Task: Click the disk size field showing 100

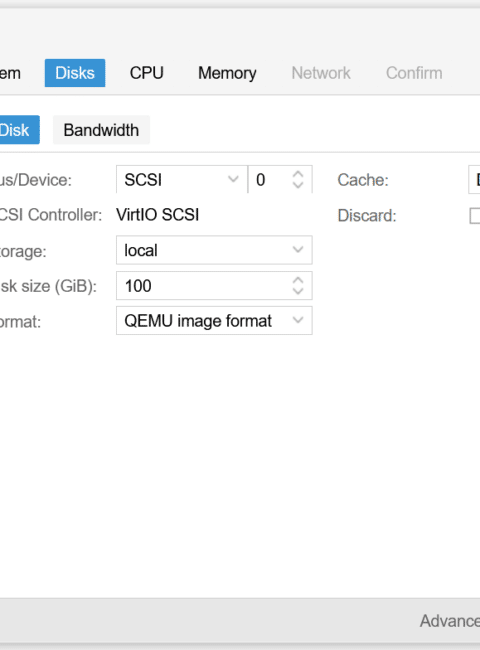Action: coord(203,286)
